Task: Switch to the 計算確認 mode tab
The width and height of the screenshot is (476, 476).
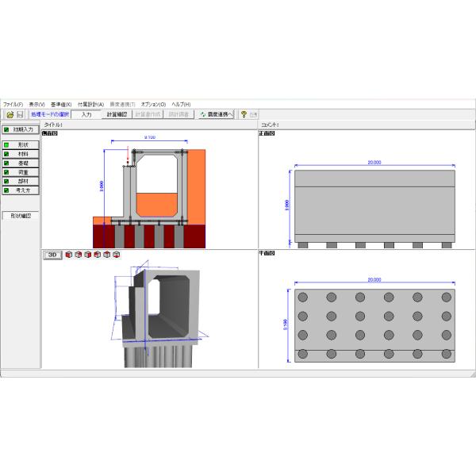Action: 116,114
